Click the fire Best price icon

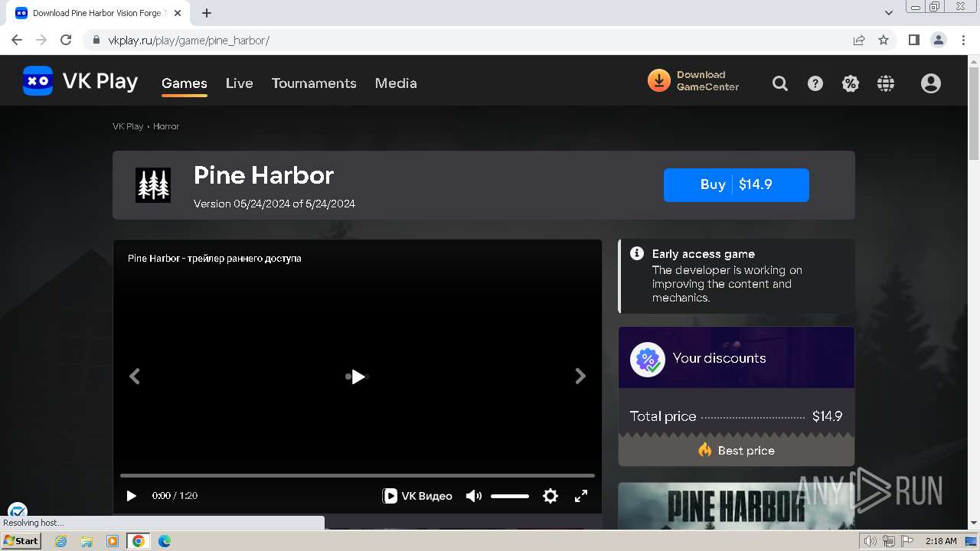coord(705,450)
